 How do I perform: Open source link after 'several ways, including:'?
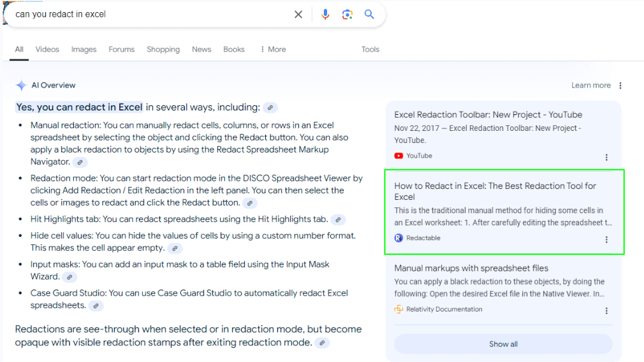tap(270, 108)
